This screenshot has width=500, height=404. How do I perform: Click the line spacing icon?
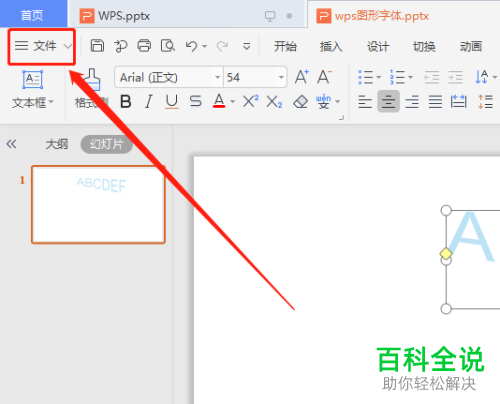pos(485,102)
